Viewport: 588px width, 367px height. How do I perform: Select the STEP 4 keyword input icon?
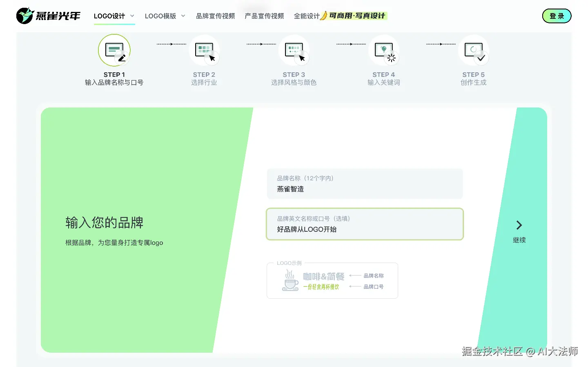pyautogui.click(x=384, y=50)
